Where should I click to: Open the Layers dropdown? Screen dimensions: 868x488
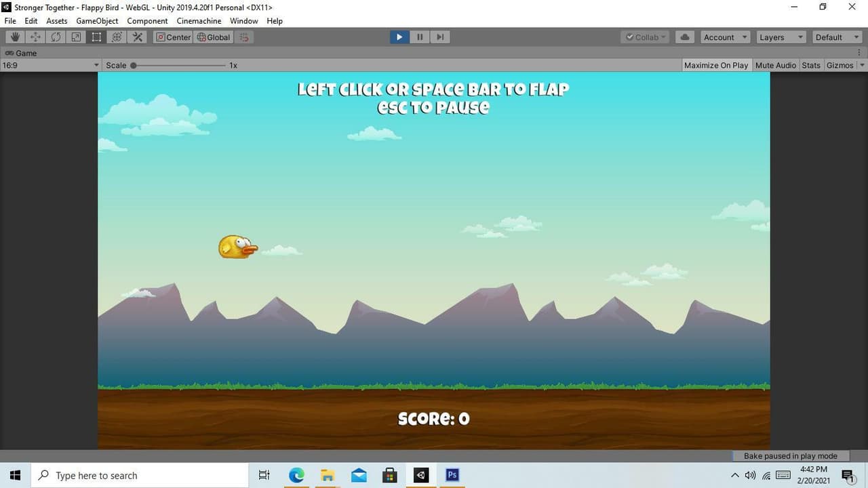pos(781,37)
